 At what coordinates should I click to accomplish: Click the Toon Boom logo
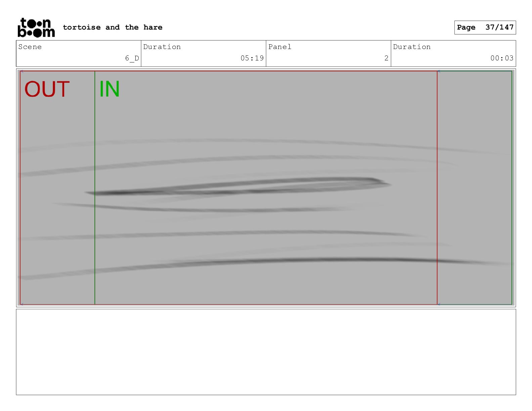[x=36, y=28]
